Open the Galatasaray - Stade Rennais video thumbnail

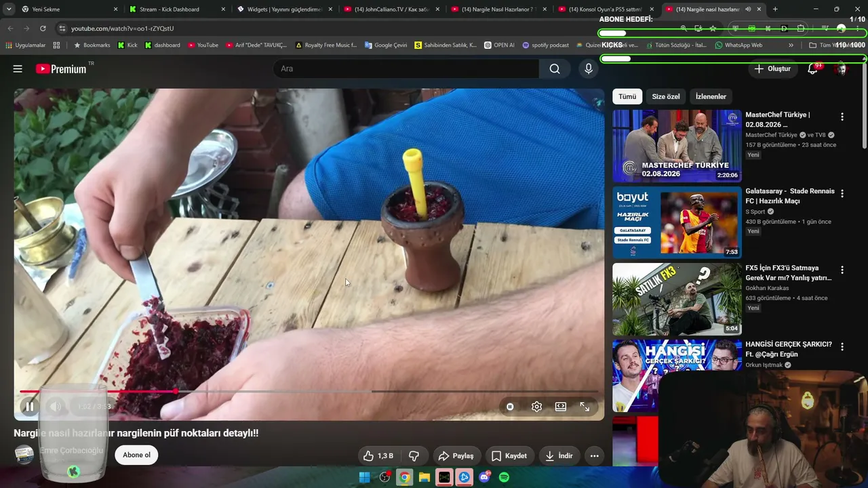tap(677, 222)
